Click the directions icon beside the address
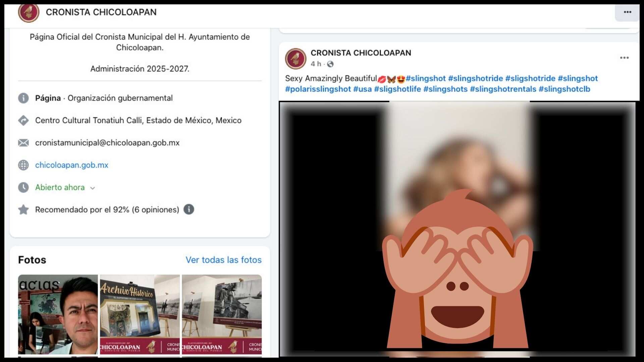 click(x=23, y=120)
